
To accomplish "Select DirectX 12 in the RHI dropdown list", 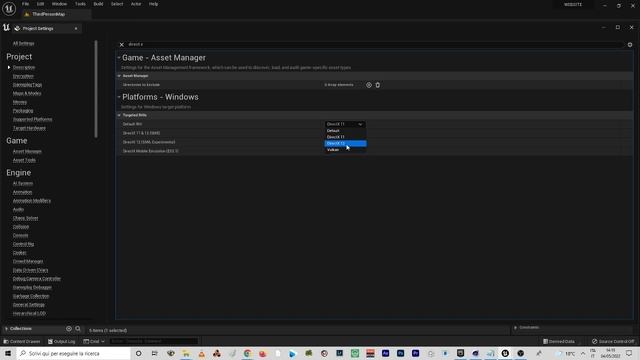I will pyautogui.click(x=345, y=143).
